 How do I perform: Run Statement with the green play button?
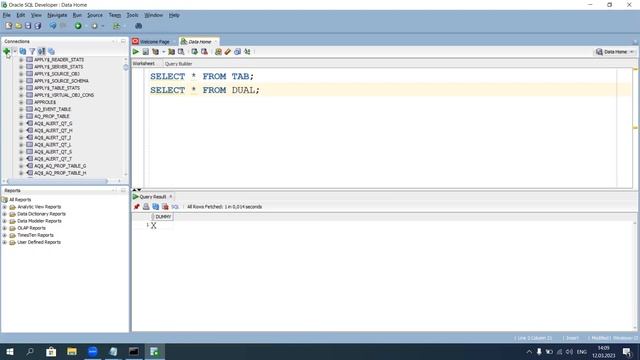pyautogui.click(x=136, y=51)
